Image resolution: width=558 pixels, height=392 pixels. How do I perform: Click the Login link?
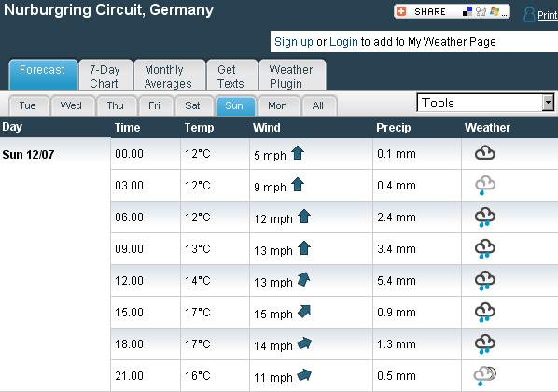343,42
